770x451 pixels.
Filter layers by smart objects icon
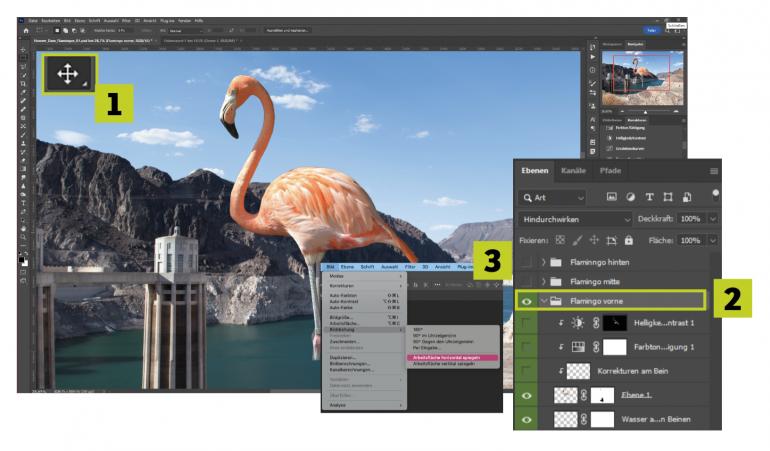pyautogui.click(x=687, y=197)
